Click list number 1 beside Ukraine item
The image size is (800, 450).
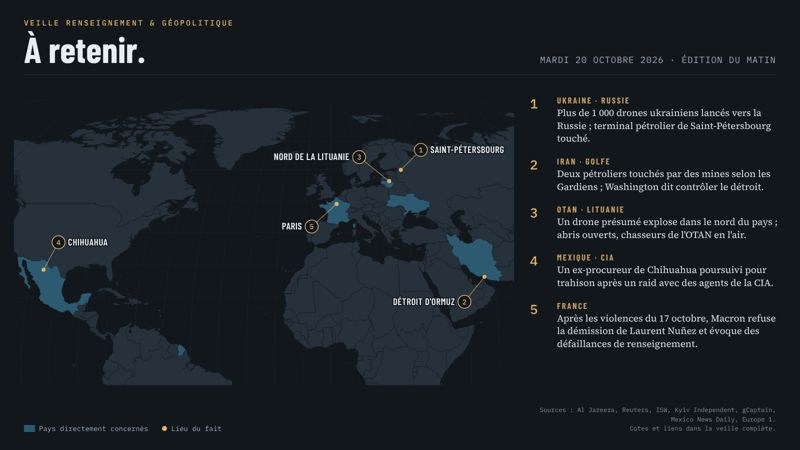(x=534, y=105)
